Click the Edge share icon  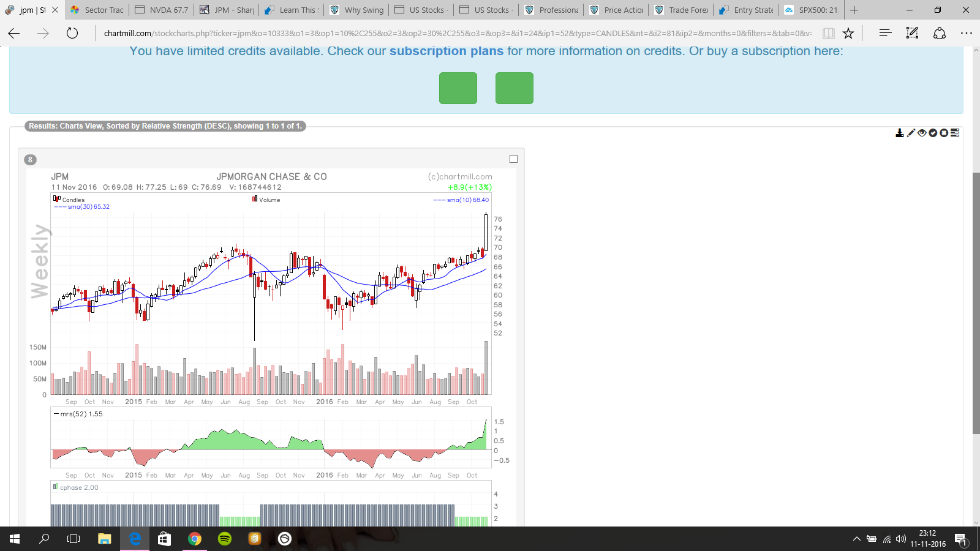[x=940, y=33]
